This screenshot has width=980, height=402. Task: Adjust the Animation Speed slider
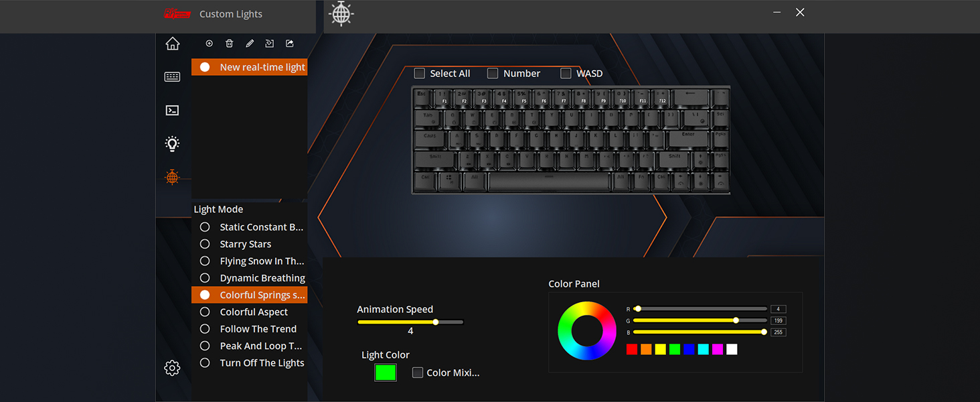tap(410, 322)
